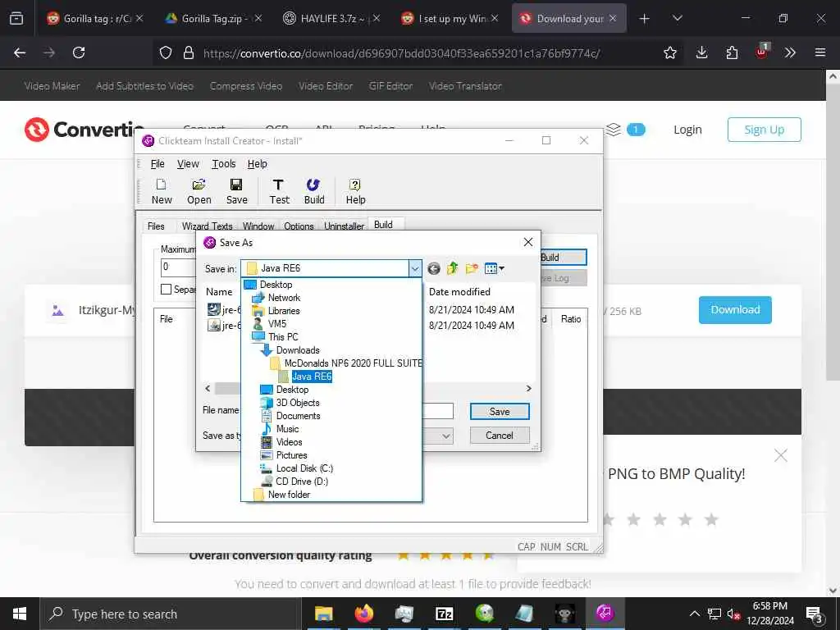The width and height of the screenshot is (840, 630).
Task: Click the Open toolbar icon in Install Creator
Action: coord(199,192)
